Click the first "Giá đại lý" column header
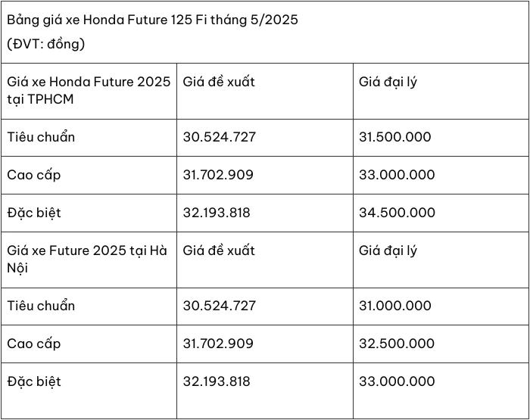 click(388, 82)
